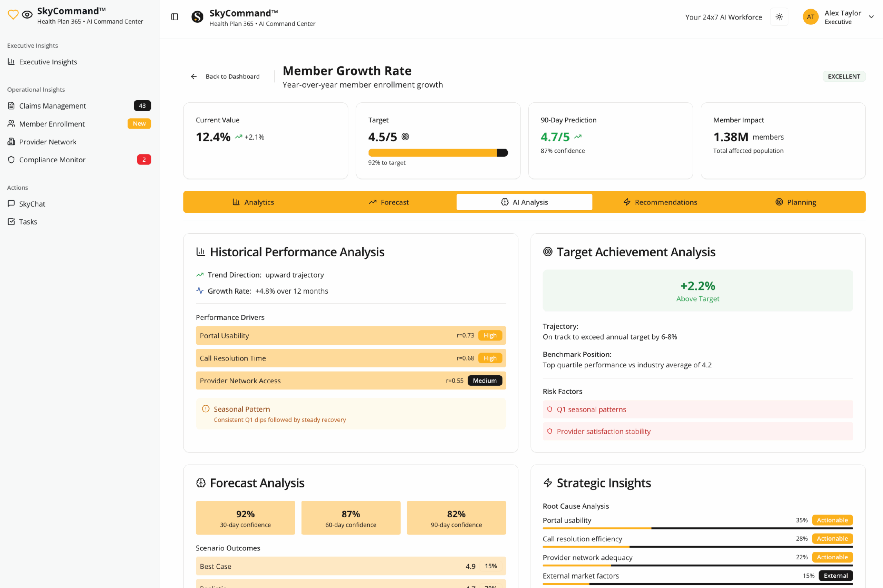Click the eye icon in sidebar header
Image resolution: width=883 pixels, height=588 pixels.
pyautogui.click(x=27, y=15)
